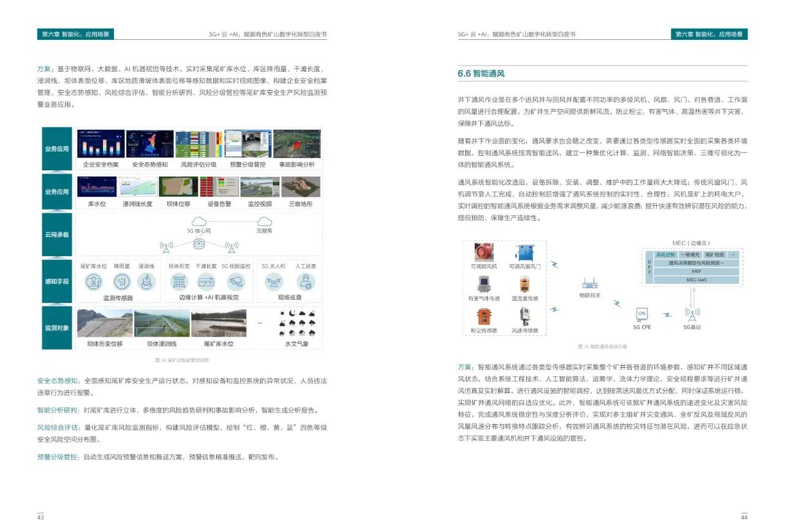Select the 5G基站 base station antenna icon

coord(692,315)
